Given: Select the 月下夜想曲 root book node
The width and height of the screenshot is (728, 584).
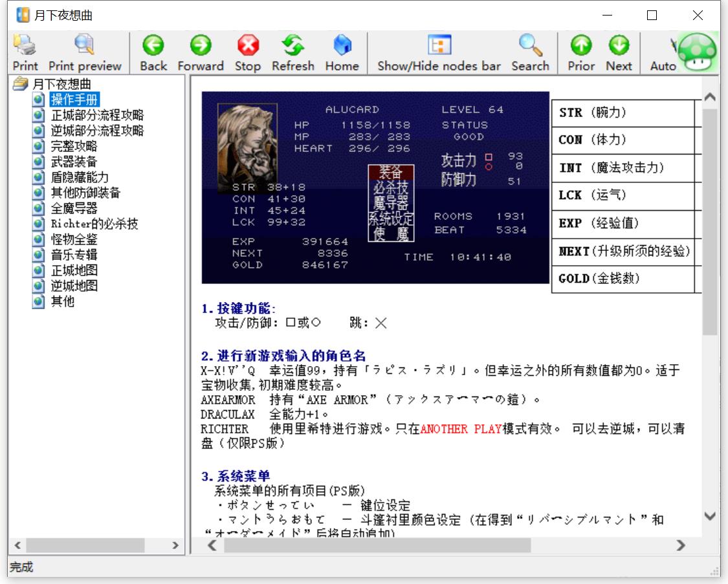Looking at the screenshot, I should coord(62,84).
